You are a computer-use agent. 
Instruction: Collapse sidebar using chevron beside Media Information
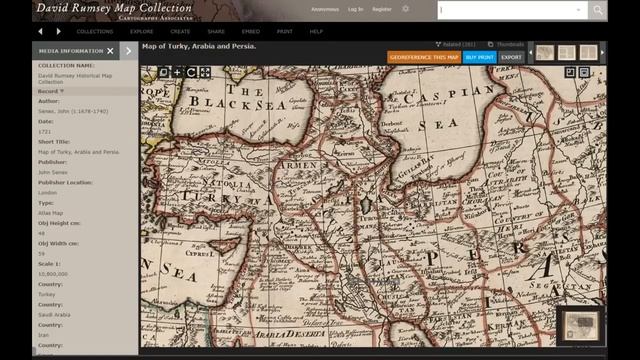click(129, 51)
